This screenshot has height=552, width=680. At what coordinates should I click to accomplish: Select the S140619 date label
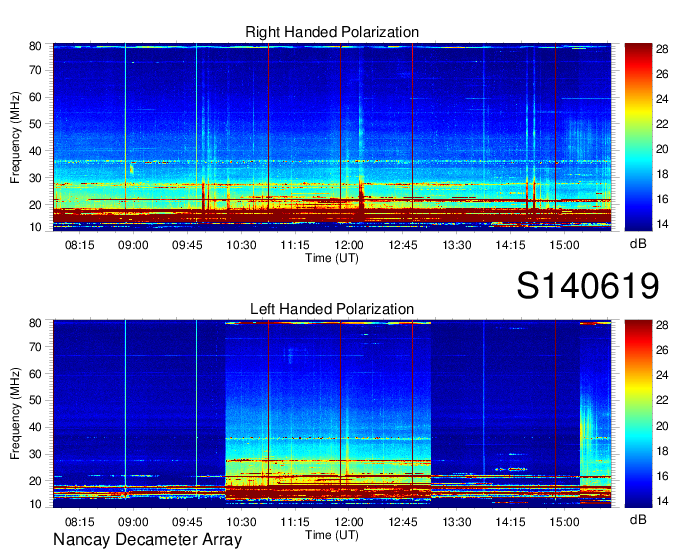pyautogui.click(x=588, y=286)
